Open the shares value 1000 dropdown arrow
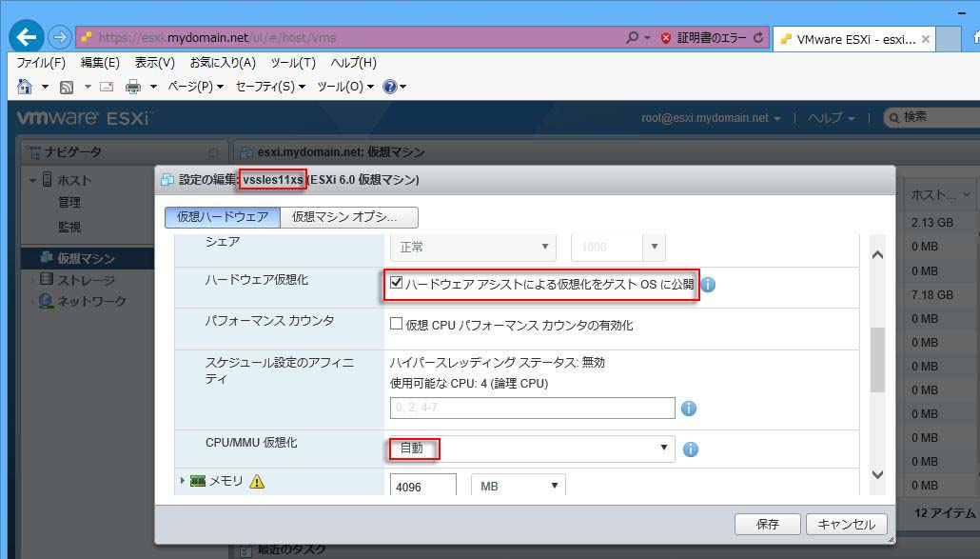Image resolution: width=980 pixels, height=559 pixels. coord(655,247)
